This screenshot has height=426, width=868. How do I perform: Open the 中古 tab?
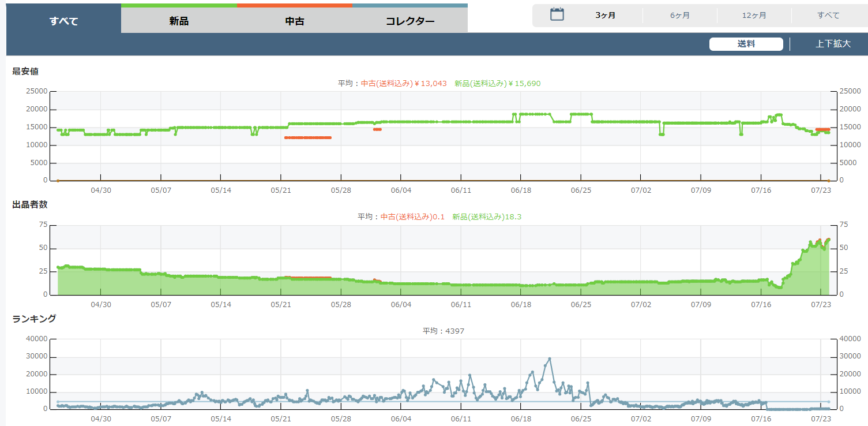pyautogui.click(x=295, y=21)
